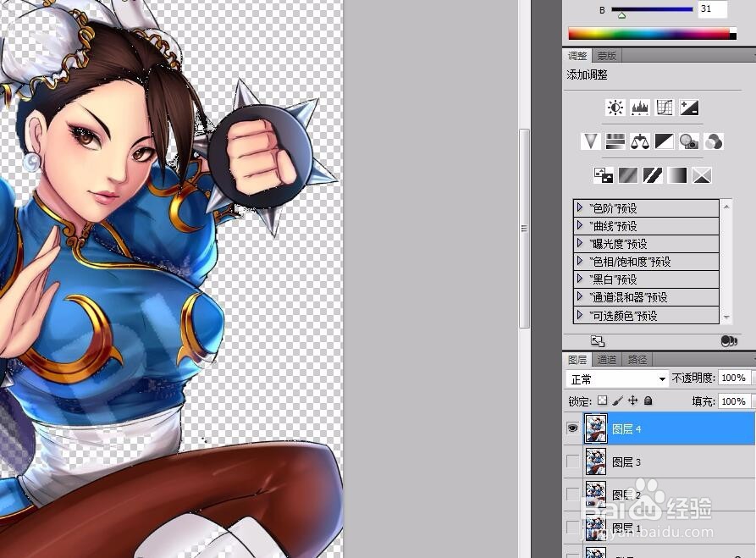Lock all with the padlock icon
Screen dimensions: 756x558
(x=648, y=401)
